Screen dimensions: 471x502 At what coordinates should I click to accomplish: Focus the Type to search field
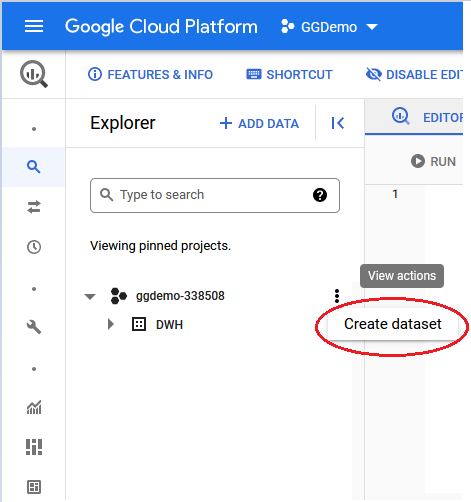(x=215, y=195)
